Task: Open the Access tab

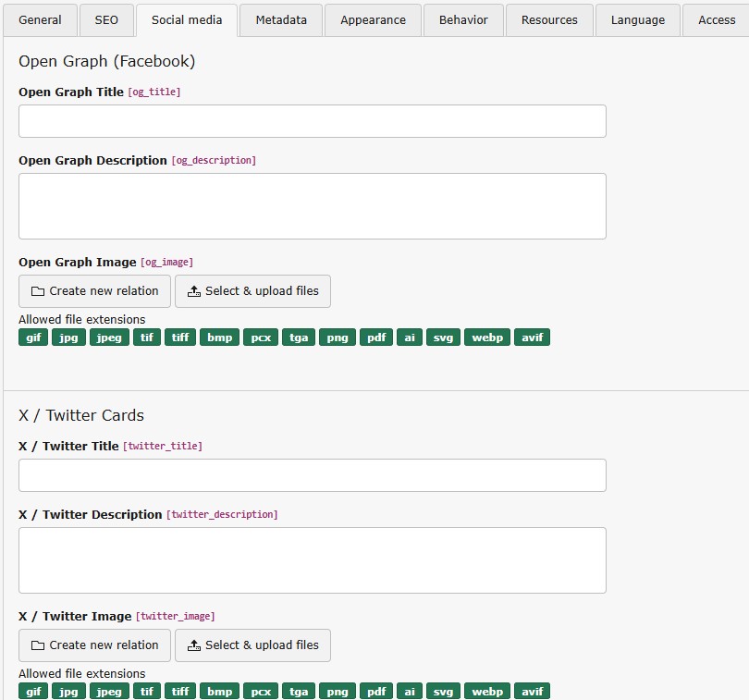Action: pyautogui.click(x=716, y=19)
